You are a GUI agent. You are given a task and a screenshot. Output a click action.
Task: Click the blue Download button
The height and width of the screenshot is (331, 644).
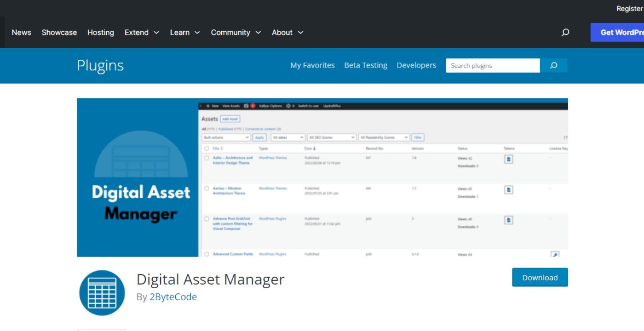click(x=540, y=277)
